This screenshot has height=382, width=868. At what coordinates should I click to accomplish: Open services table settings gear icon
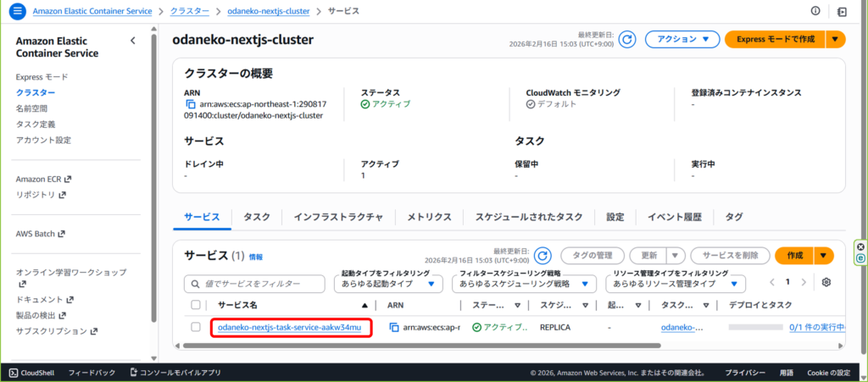click(x=826, y=282)
